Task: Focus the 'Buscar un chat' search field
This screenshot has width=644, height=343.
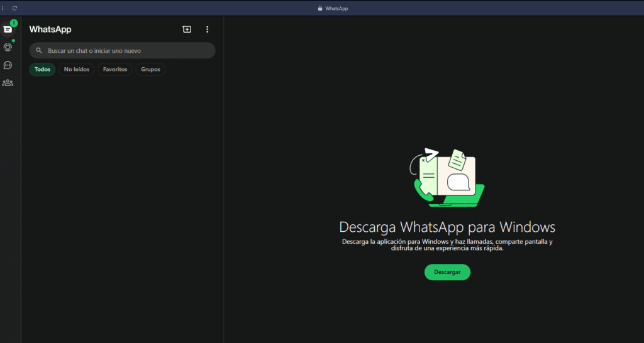Action: (126, 51)
